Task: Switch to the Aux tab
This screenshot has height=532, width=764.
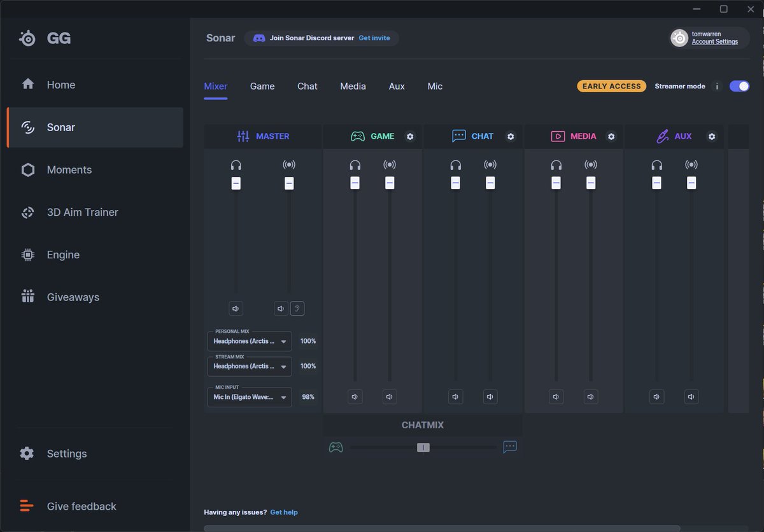Action: point(397,87)
